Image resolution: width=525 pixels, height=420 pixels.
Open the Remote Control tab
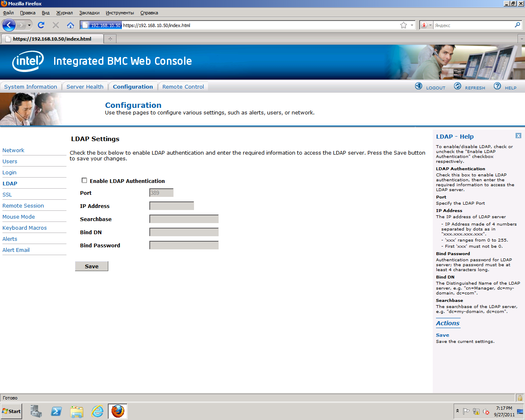pos(183,87)
